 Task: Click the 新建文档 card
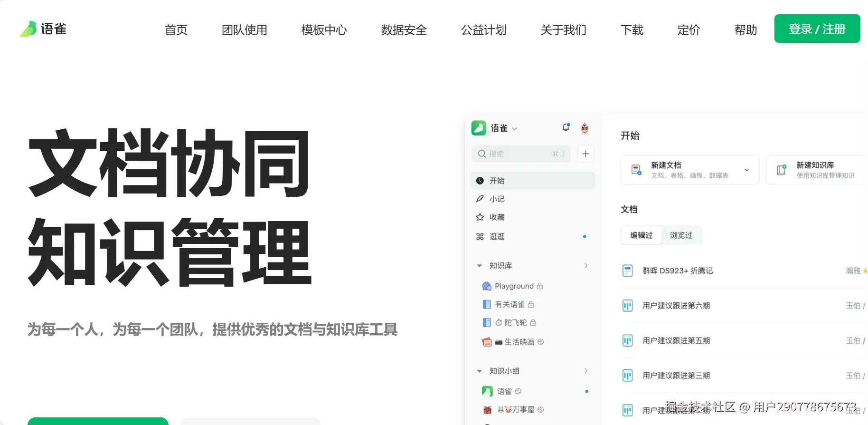pyautogui.click(x=690, y=170)
